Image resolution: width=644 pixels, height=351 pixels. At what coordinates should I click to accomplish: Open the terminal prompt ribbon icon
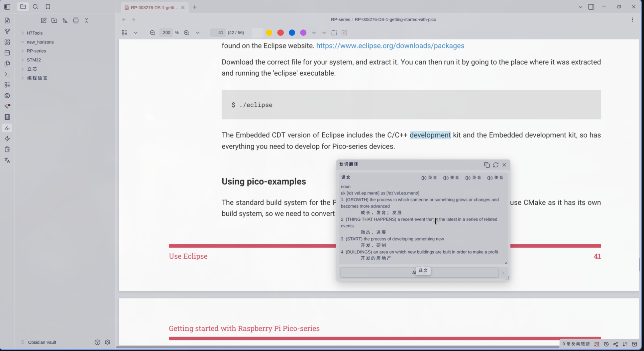(7, 74)
